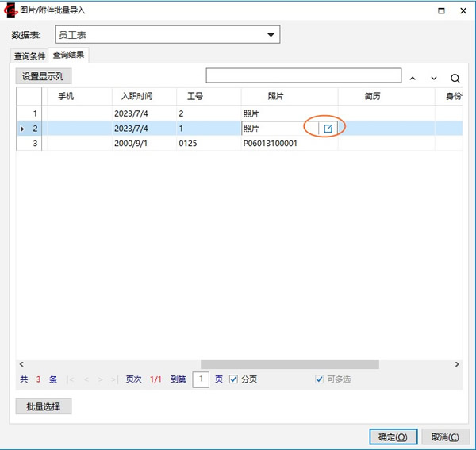Click the previous page arrow in pager
Screen dimensions: 476x450
coord(86,380)
